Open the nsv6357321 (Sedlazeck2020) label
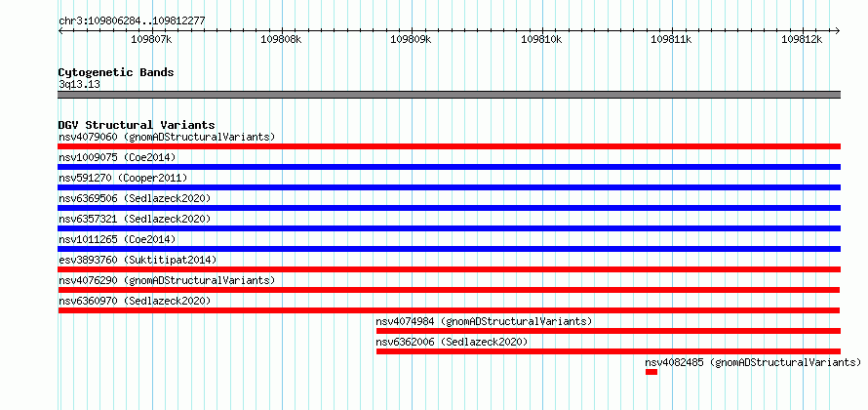The height and width of the screenshot is (410, 868). (135, 219)
